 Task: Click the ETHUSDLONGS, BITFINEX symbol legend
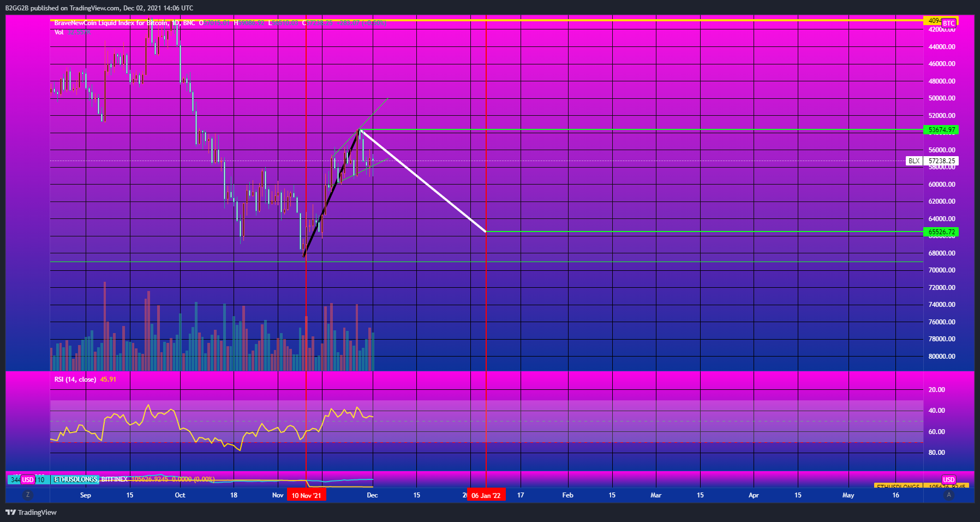pyautogui.click(x=91, y=479)
